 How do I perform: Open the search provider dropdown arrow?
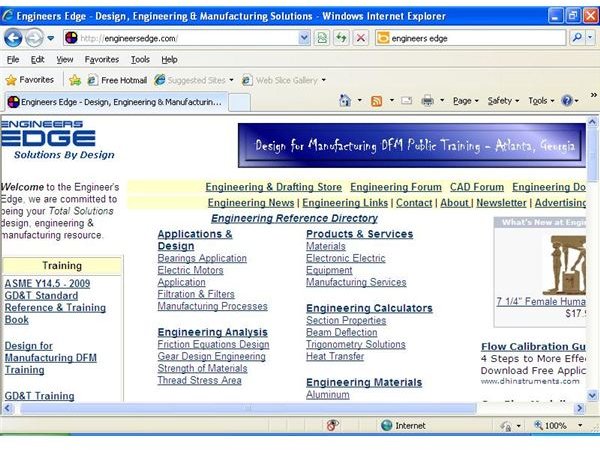click(x=590, y=38)
